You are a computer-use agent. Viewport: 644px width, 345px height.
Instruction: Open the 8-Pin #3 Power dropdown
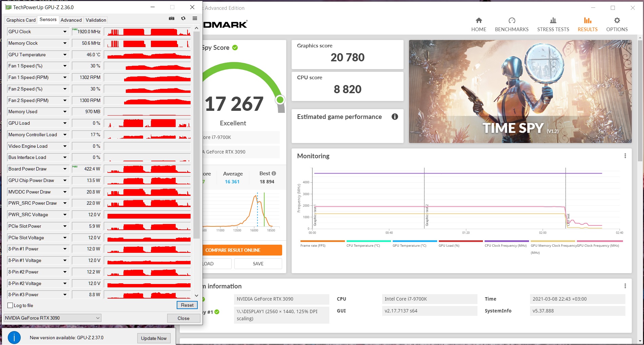point(65,295)
